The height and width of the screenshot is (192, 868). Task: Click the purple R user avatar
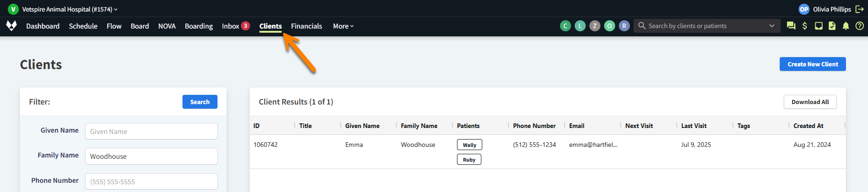(624, 26)
